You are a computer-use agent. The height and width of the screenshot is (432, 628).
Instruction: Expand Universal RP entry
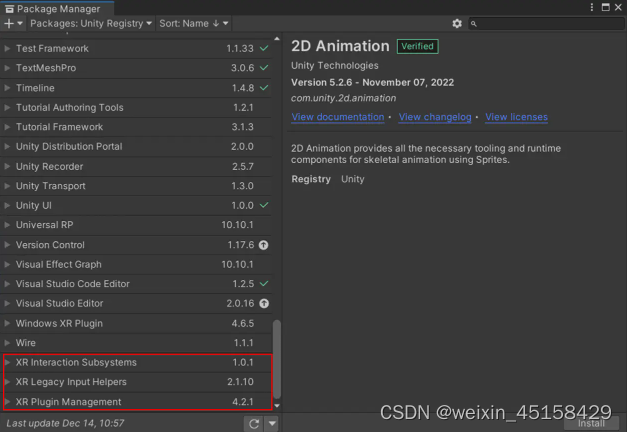7,225
